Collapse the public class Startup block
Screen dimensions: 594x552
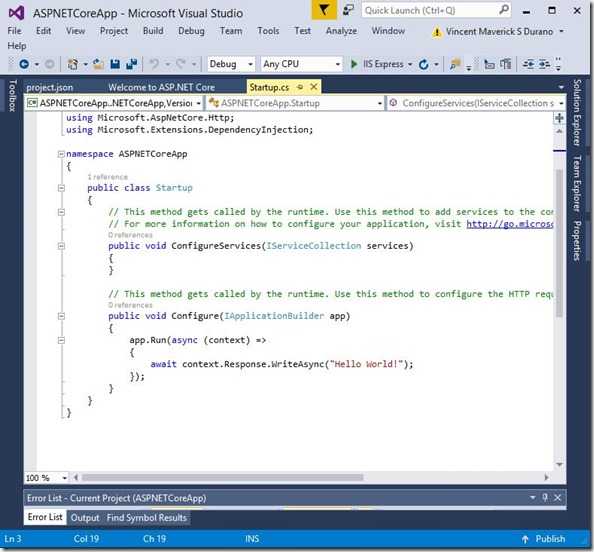point(61,188)
